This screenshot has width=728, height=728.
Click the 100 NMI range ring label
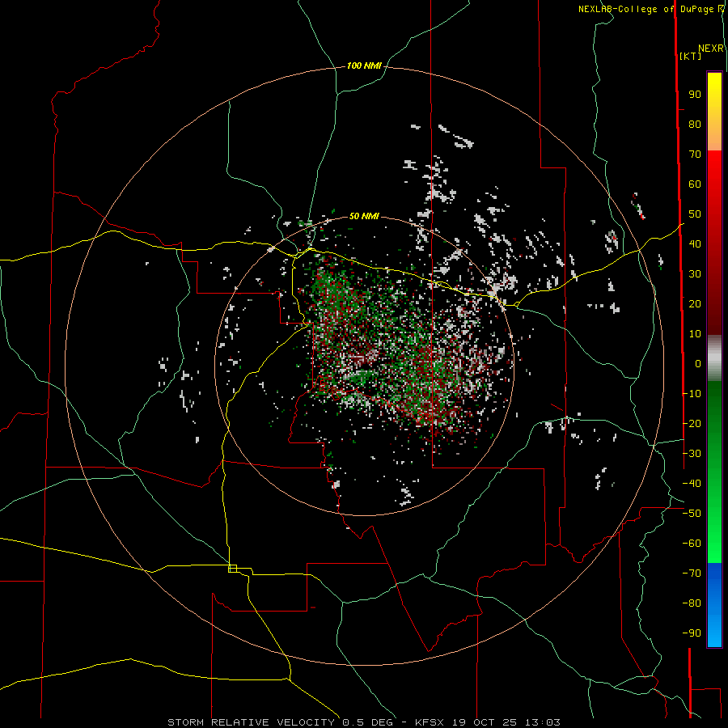pos(364,66)
